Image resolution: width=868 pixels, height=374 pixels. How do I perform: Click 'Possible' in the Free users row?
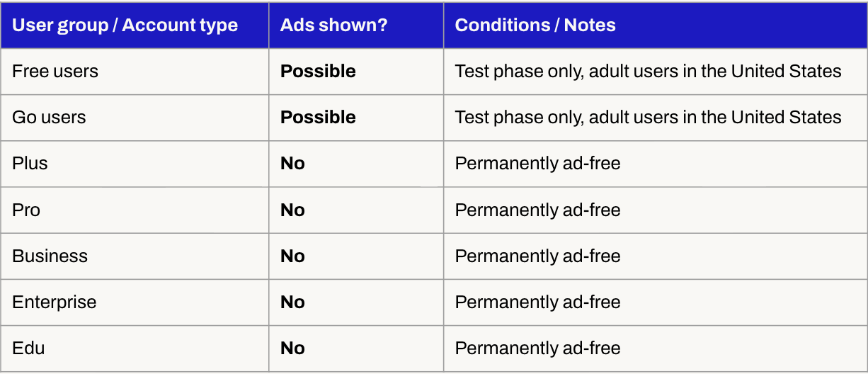[318, 72]
